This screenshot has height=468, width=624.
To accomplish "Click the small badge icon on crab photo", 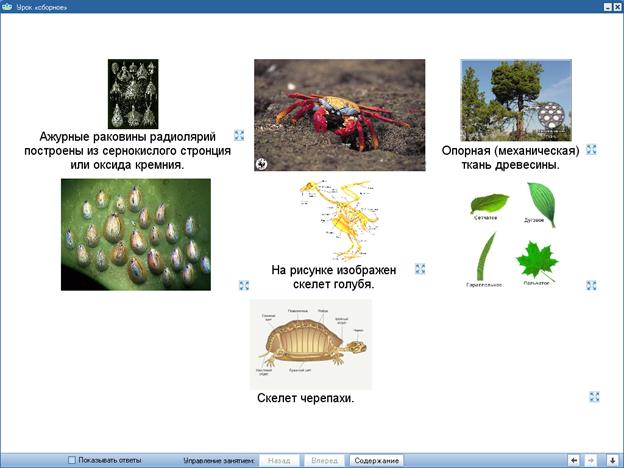I will 261,163.
